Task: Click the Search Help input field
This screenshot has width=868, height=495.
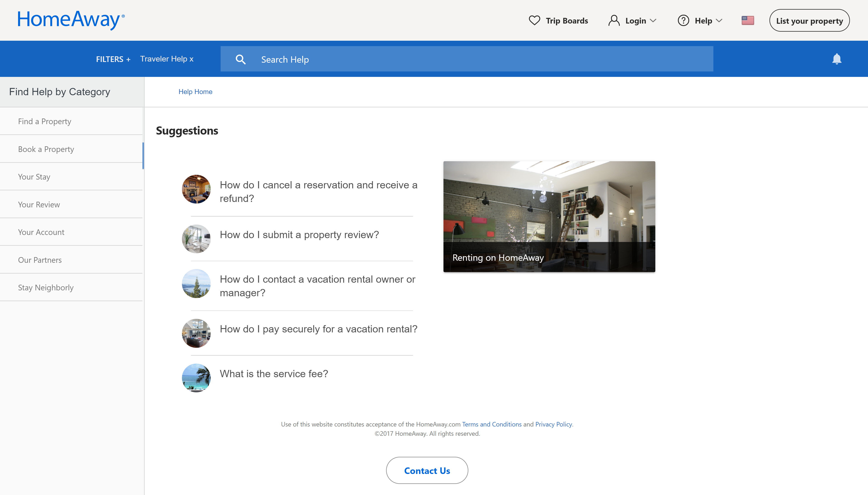Action: pyautogui.click(x=467, y=59)
